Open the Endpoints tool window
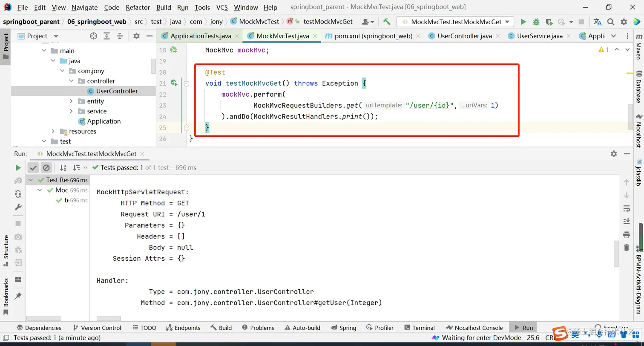The height and width of the screenshot is (346, 644). point(182,328)
